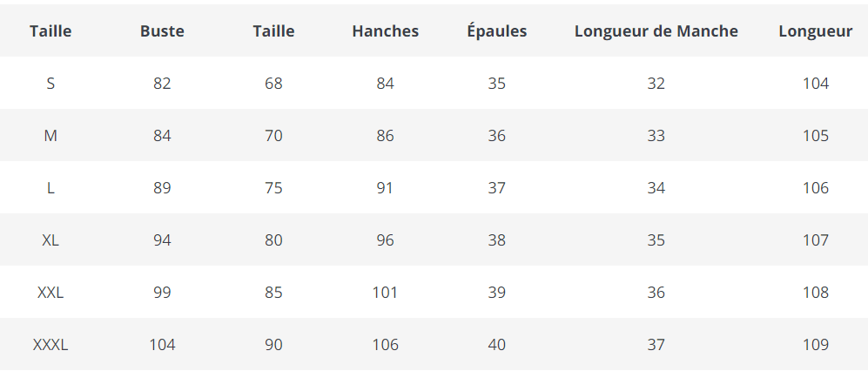Select sleeve length 36 in XXL row

click(x=656, y=293)
